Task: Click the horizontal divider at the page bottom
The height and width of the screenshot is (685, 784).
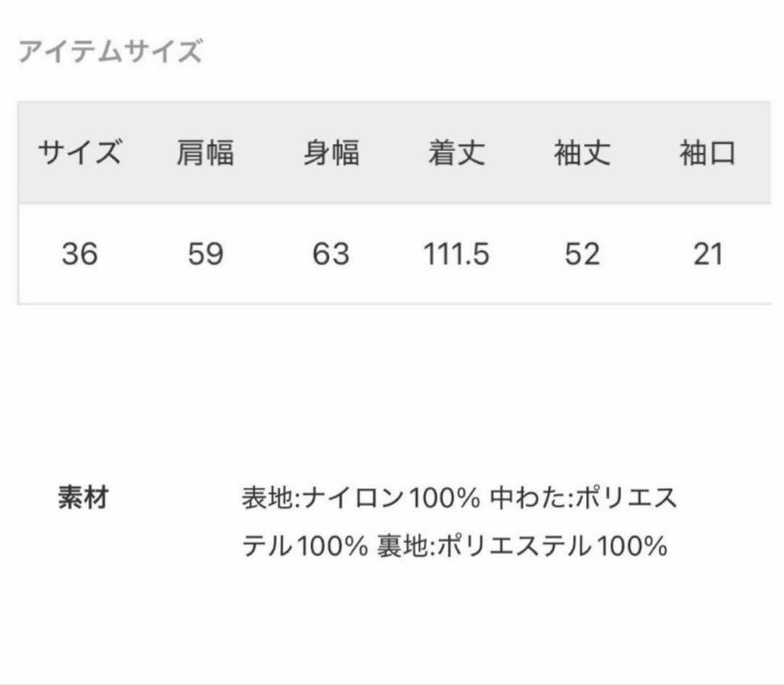Action: point(392,682)
